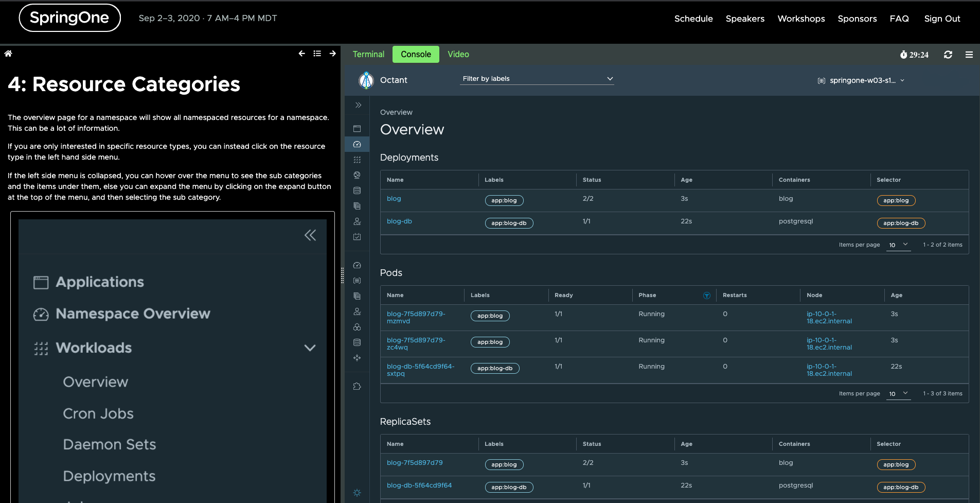This screenshot has height=503, width=980.
Task: Open Nodes hexagon cluster icon in sidebar
Action: 357,327
